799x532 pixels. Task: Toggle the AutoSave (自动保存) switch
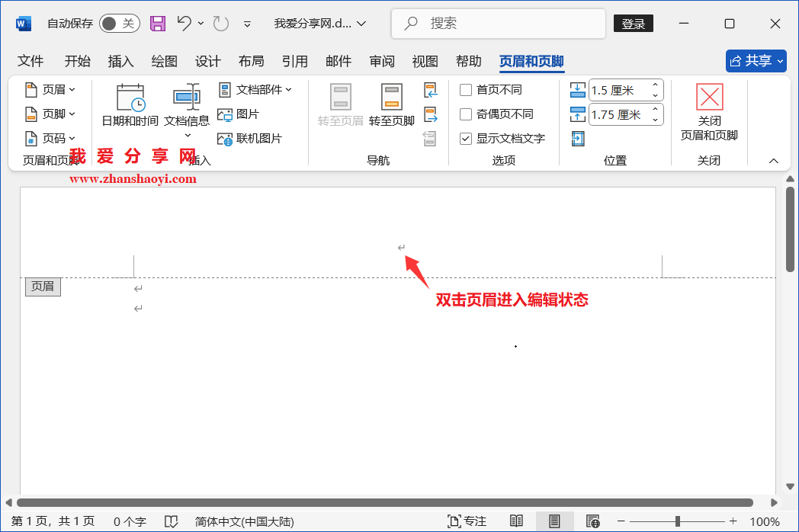(120, 24)
